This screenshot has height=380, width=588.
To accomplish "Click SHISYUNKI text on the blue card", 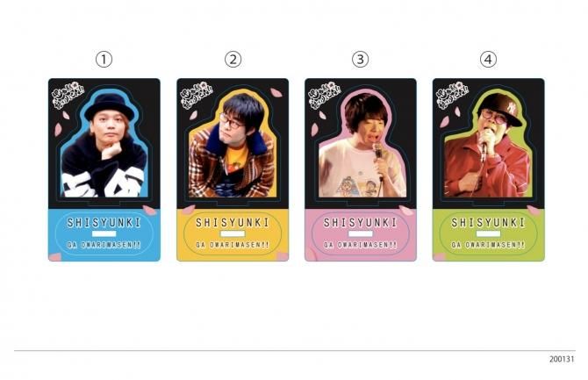I will click(x=104, y=222).
